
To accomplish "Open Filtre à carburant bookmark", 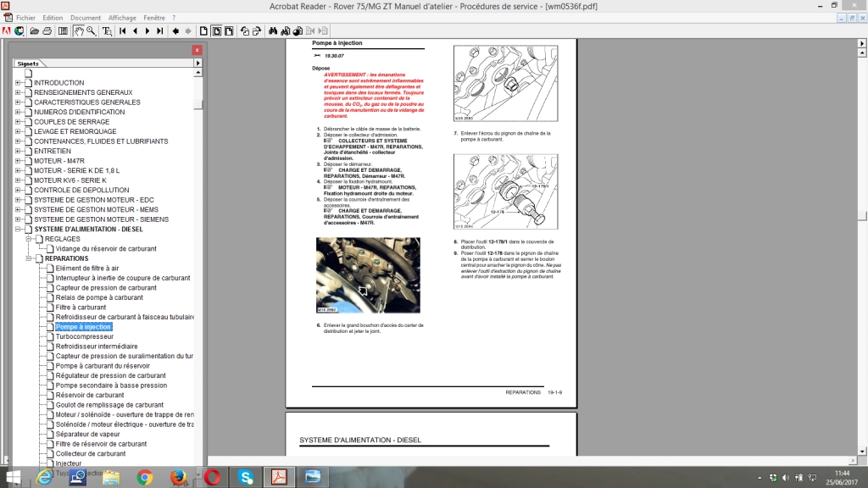I will point(81,307).
